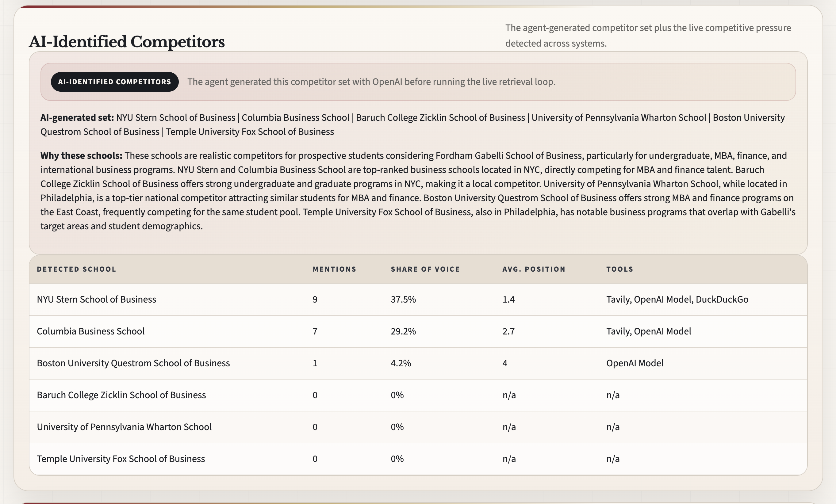Click the Avg. Position column header
The width and height of the screenshot is (836, 504).
click(534, 269)
